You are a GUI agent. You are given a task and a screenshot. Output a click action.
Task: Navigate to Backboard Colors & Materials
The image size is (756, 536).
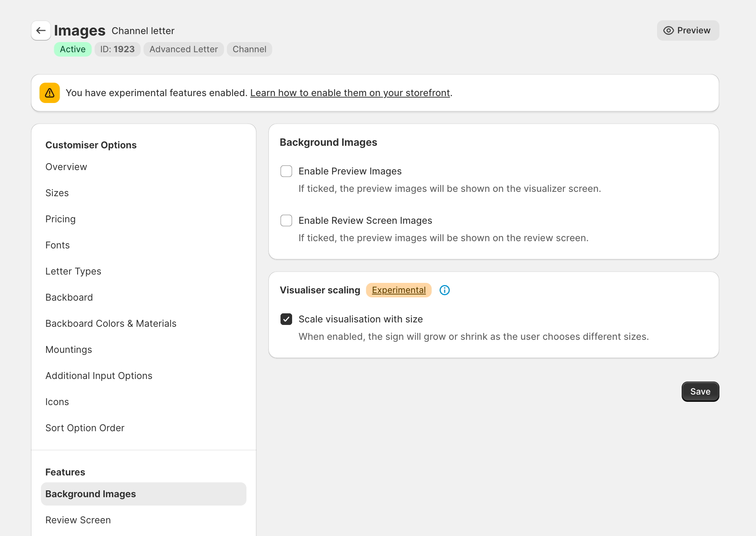pyautogui.click(x=111, y=323)
